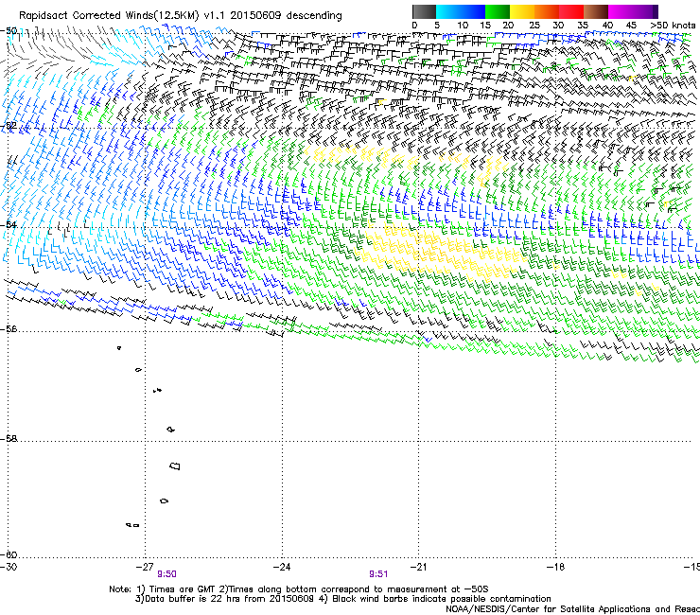Click the cyan 5-10 knots legend swatch
The image size is (700, 615).
click(448, 11)
